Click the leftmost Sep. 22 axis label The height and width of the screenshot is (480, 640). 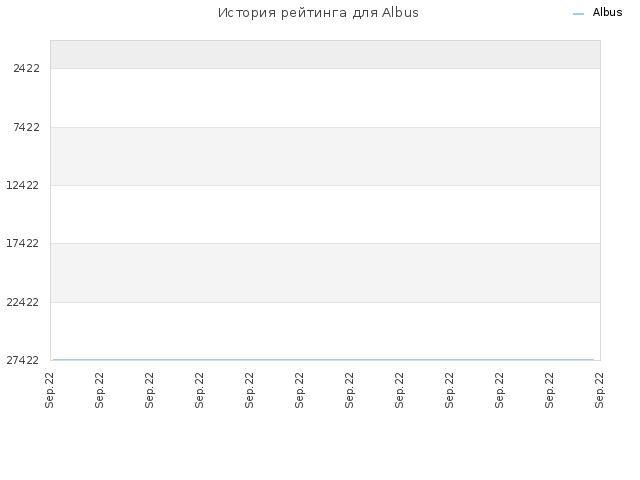(x=49, y=390)
